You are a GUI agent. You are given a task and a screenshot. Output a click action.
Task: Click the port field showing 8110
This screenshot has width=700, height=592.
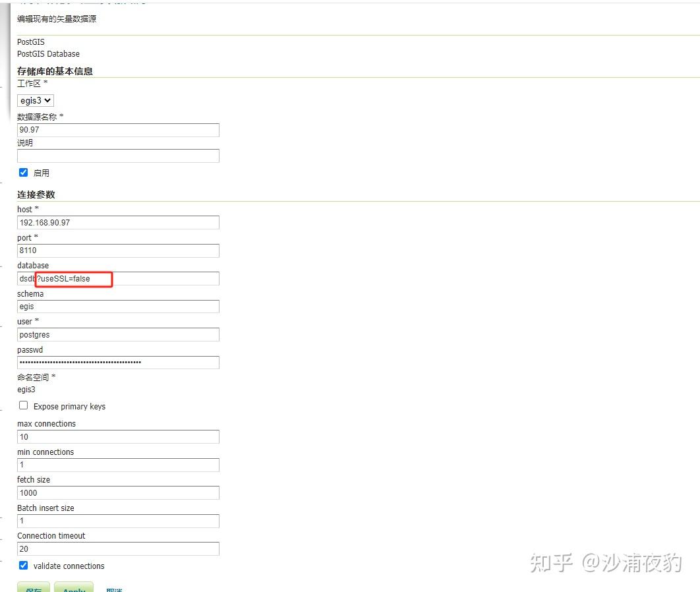(118, 251)
